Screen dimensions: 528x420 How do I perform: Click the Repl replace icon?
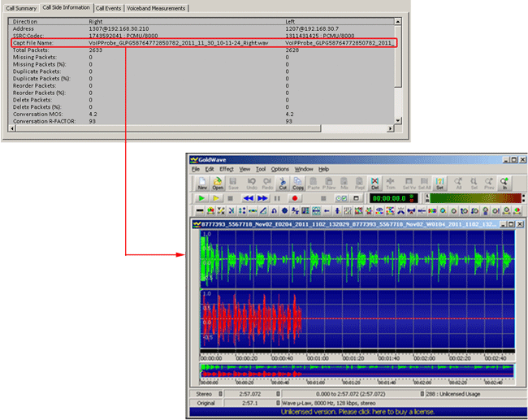360,184
